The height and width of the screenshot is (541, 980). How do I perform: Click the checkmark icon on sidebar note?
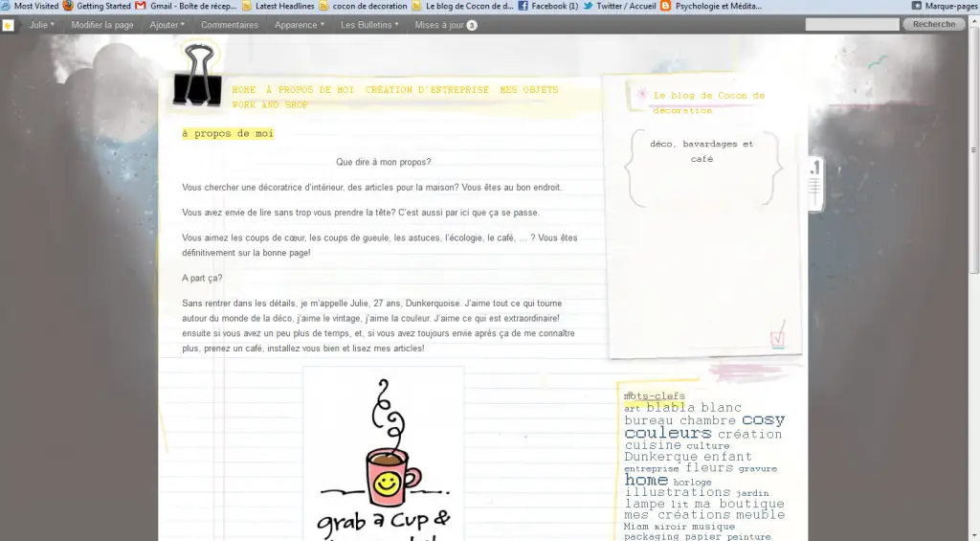[777, 338]
